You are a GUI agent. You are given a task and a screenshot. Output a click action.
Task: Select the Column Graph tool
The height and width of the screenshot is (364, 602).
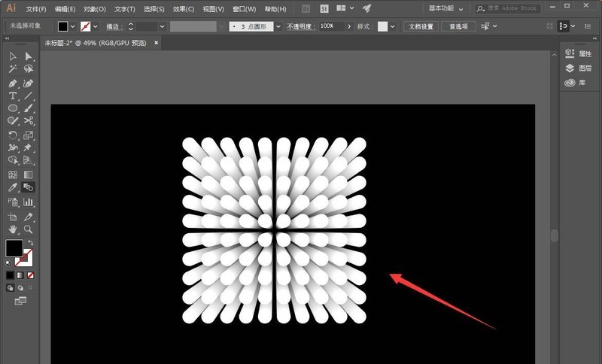[29, 202]
